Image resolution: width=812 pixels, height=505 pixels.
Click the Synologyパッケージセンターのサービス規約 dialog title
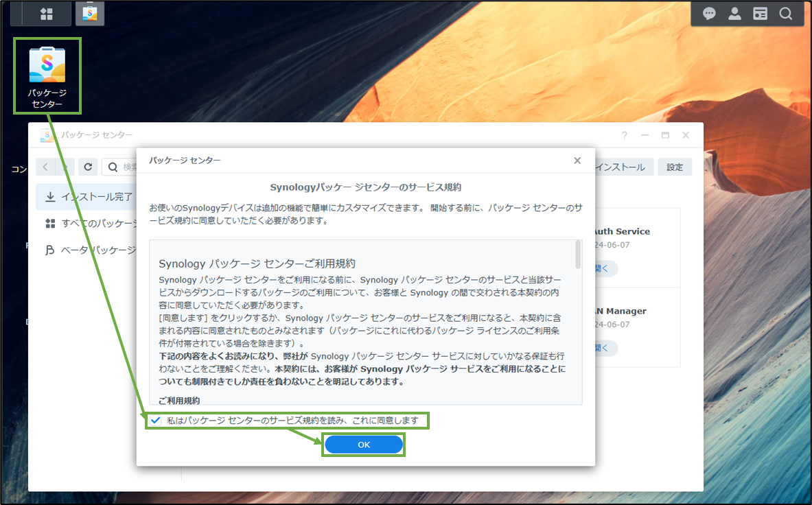[x=366, y=187]
